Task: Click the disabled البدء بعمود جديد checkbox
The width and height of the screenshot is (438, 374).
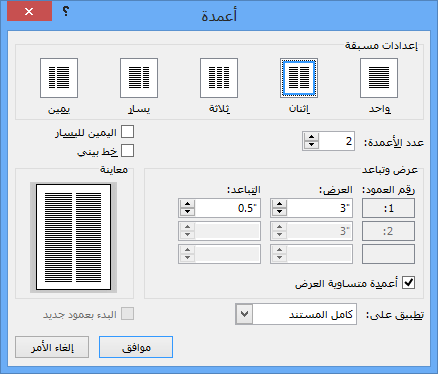Action: coord(127,314)
